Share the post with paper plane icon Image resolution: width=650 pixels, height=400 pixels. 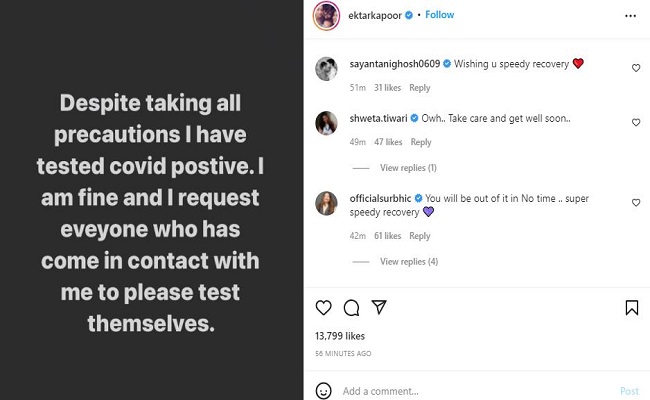pos(379,307)
